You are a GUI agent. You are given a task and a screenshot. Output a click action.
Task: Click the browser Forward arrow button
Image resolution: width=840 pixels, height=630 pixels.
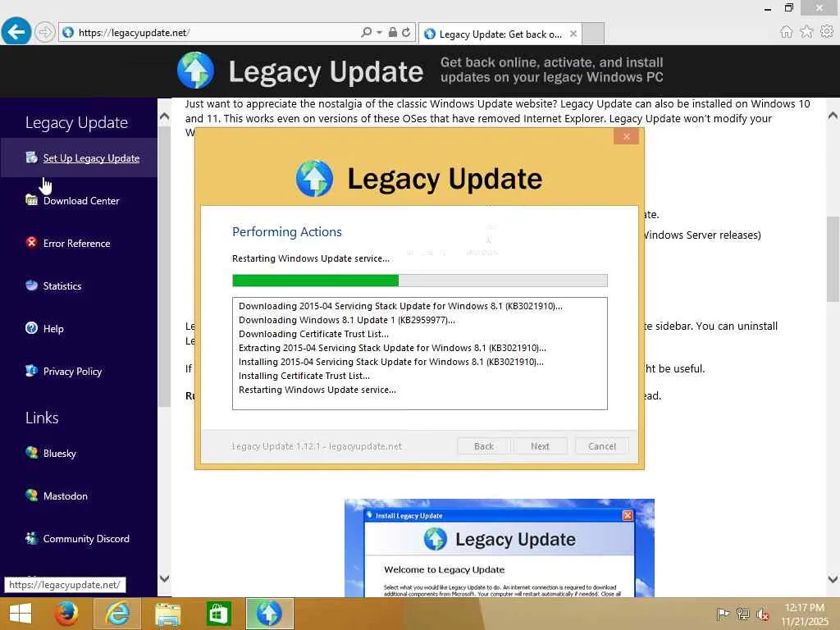click(45, 32)
